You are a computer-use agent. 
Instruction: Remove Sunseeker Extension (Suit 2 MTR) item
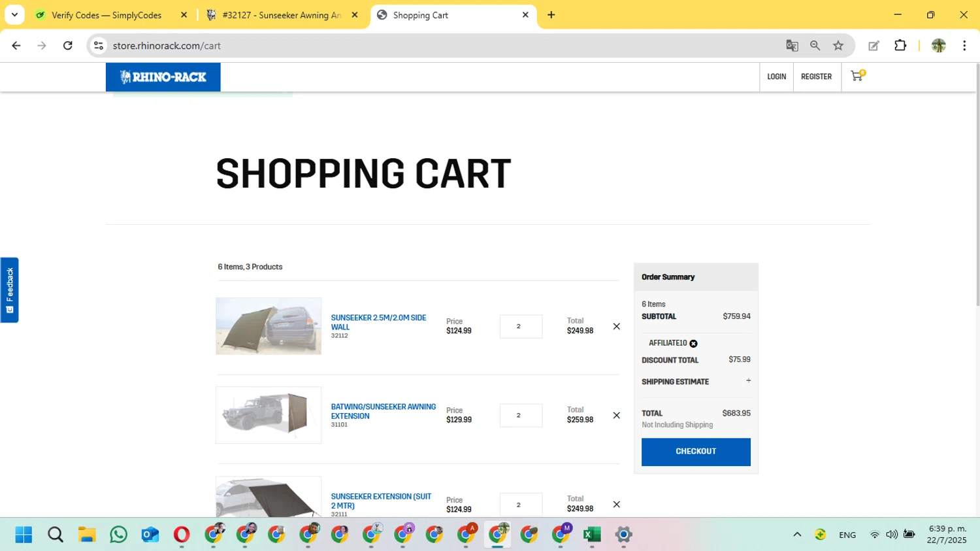click(616, 504)
